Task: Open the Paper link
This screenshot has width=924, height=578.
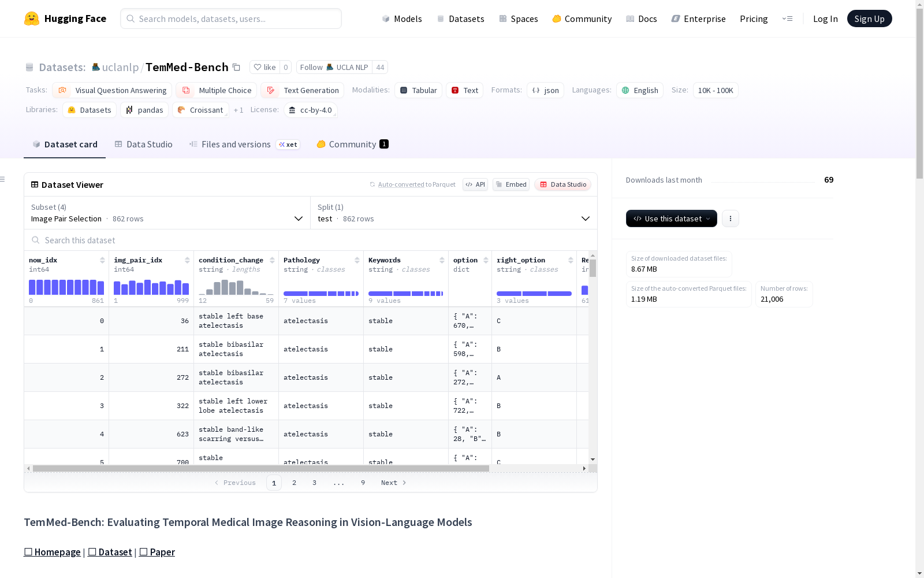Action: tap(157, 552)
